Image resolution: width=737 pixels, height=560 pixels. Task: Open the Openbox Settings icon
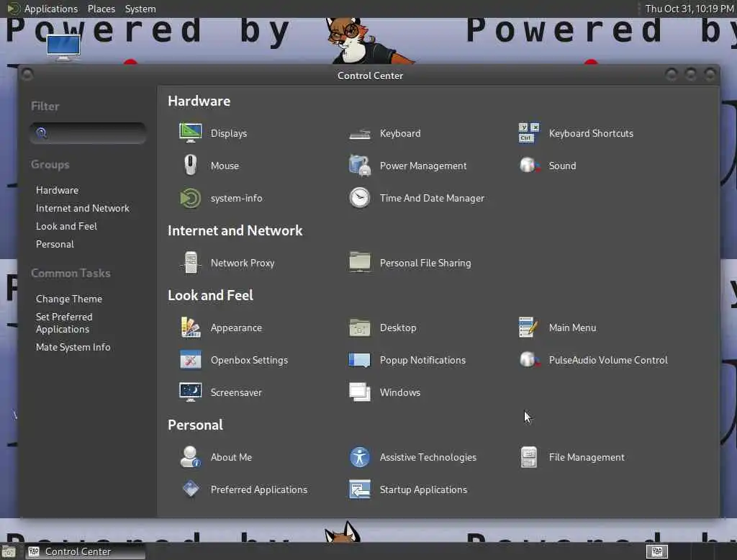click(190, 360)
